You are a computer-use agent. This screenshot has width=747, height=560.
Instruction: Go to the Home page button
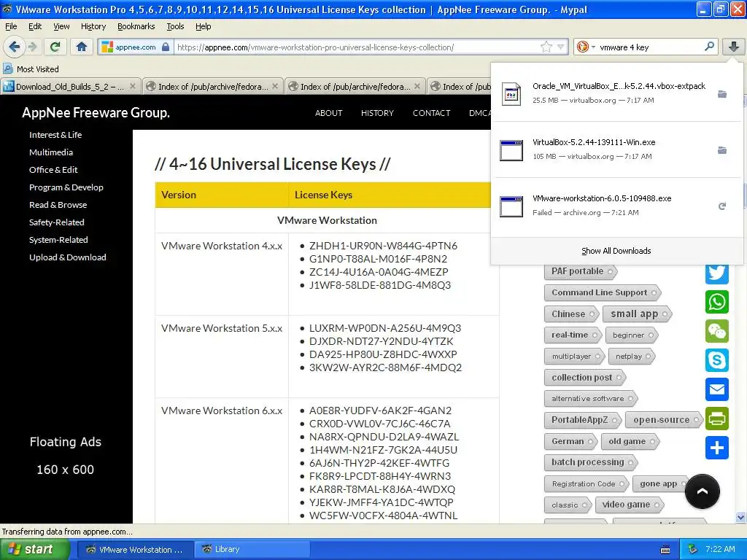click(82, 47)
